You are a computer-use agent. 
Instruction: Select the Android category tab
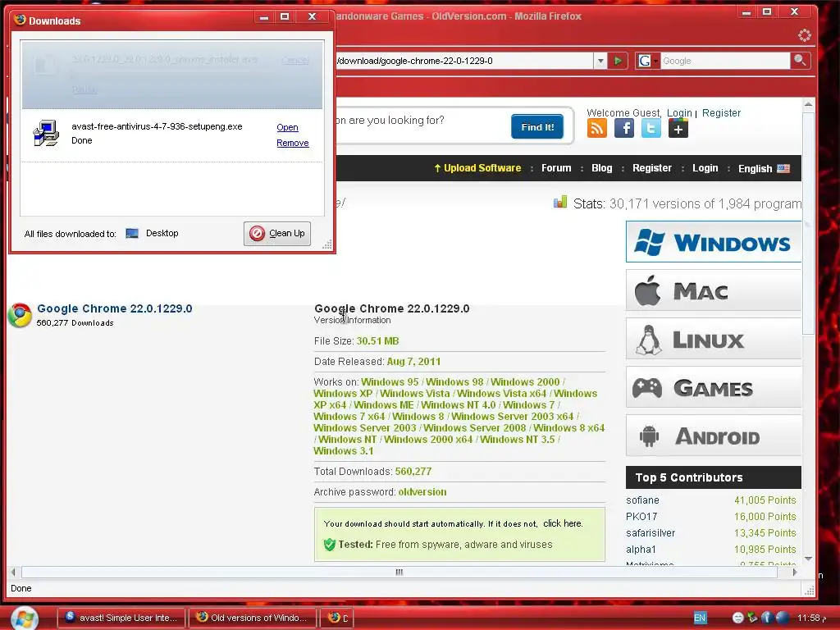(x=714, y=436)
